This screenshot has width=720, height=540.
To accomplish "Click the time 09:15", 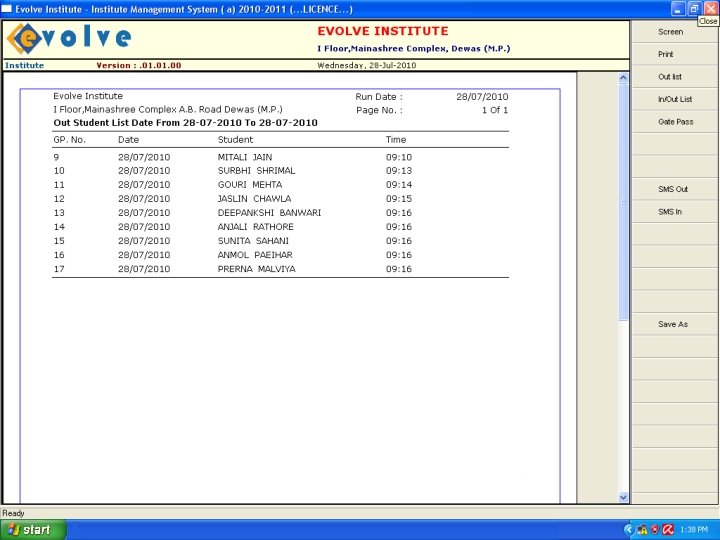I will click(399, 199).
